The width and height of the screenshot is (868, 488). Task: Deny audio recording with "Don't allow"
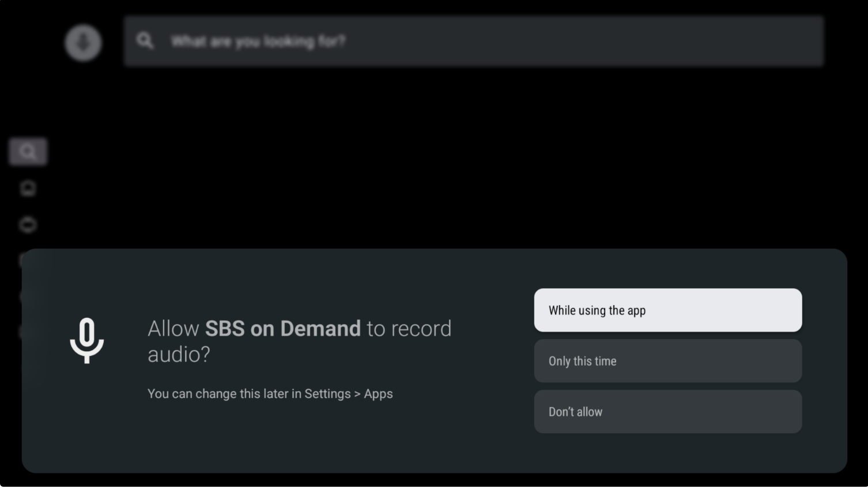[x=667, y=412]
